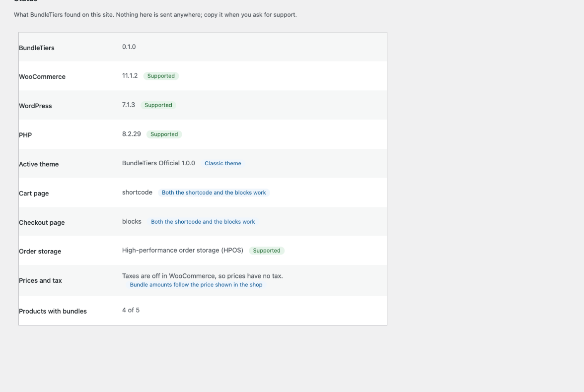584x392 pixels.
Task: Select the High-performance order storage (HPOS) text
Action: tap(183, 251)
